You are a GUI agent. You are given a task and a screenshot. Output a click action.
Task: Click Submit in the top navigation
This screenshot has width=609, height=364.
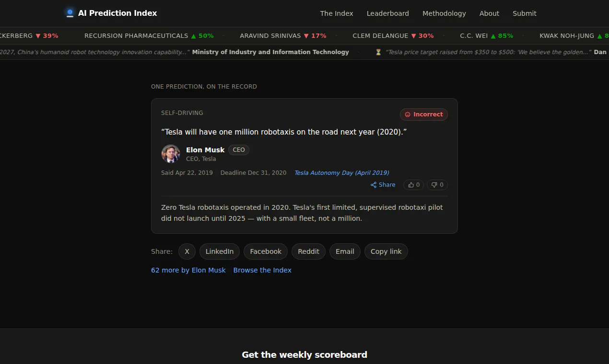[x=525, y=13]
